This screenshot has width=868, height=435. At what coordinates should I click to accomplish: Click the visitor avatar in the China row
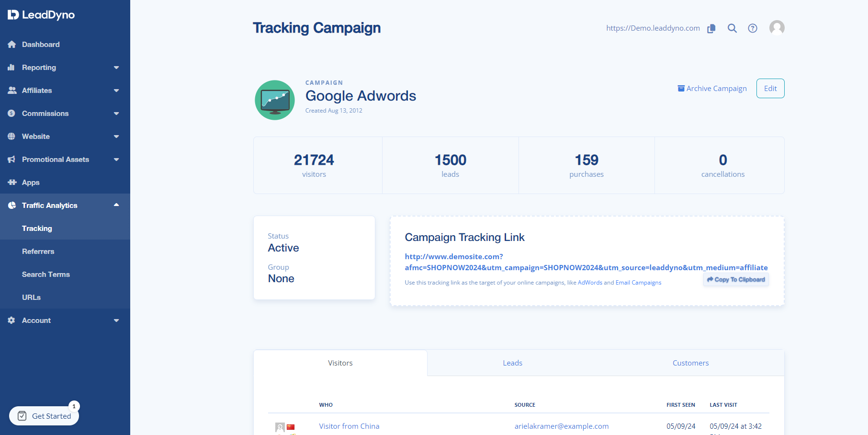[x=280, y=427]
